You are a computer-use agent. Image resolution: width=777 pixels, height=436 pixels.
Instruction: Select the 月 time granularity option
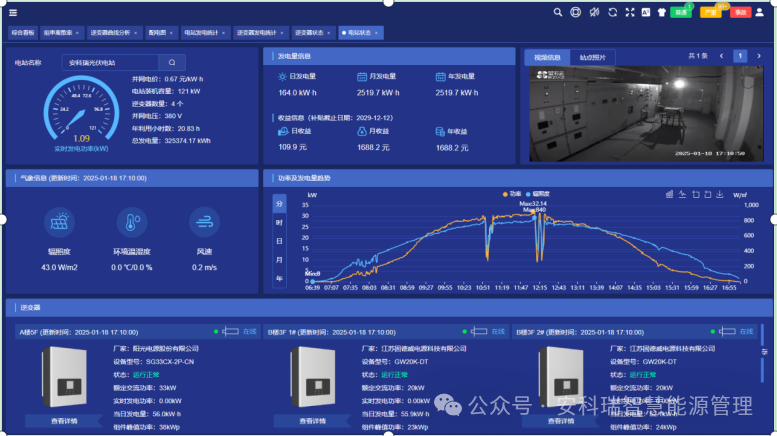279,260
